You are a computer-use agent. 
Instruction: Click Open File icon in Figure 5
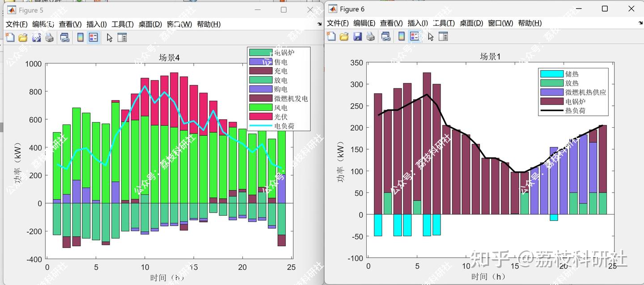click(x=23, y=38)
